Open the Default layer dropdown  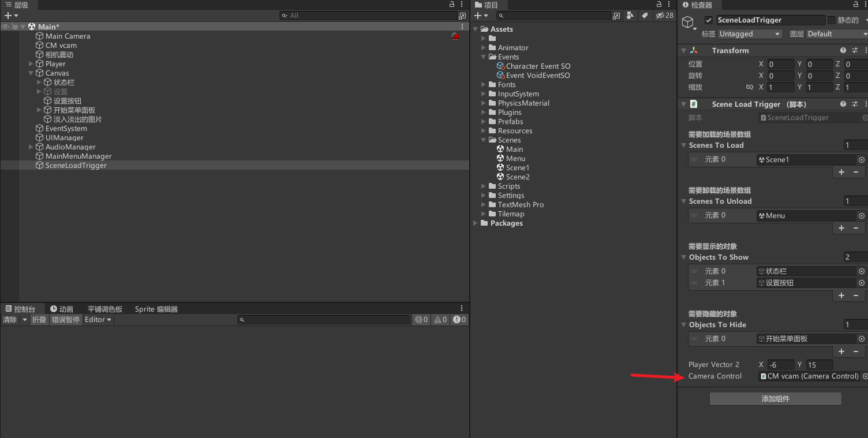[x=836, y=33]
